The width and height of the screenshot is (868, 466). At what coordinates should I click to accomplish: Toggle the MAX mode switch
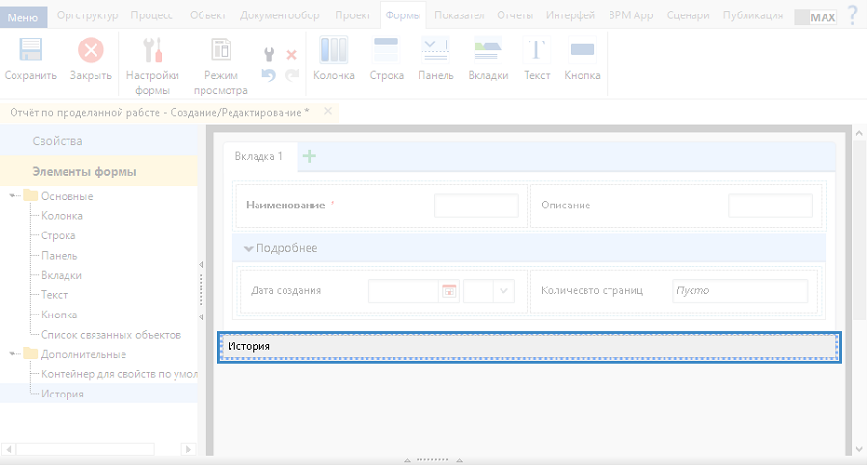(815, 16)
